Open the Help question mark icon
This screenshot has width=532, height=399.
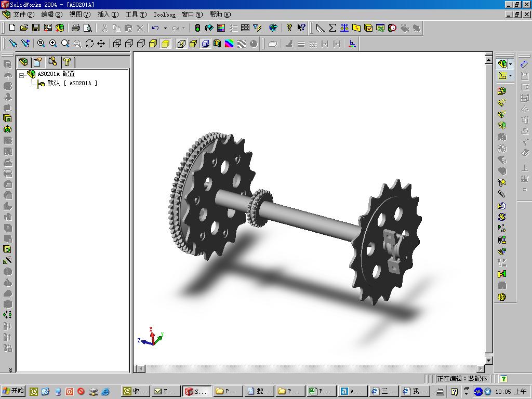coord(289,28)
